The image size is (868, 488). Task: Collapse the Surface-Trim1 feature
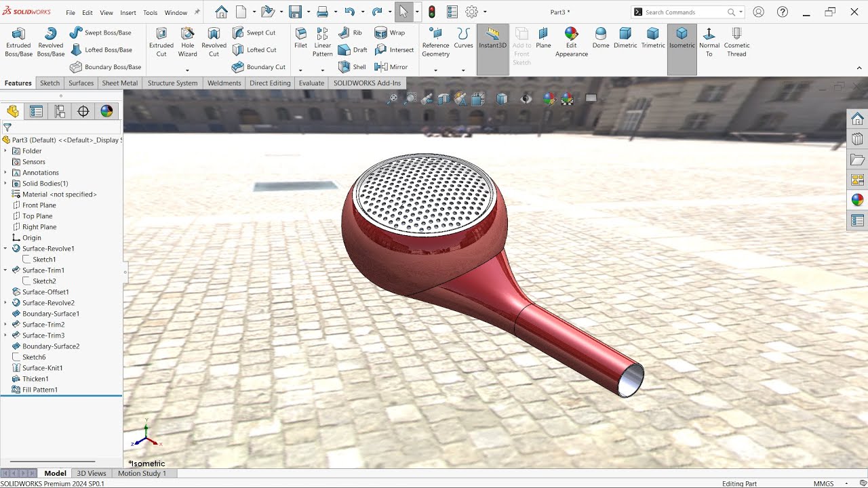click(x=5, y=270)
